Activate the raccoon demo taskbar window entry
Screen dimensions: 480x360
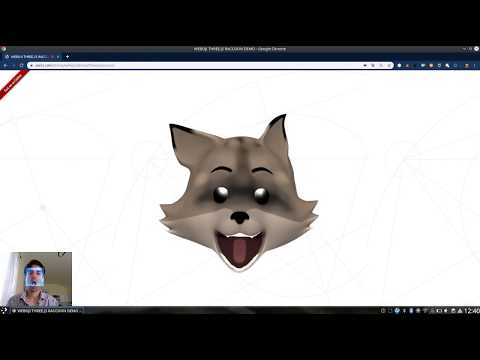tap(47, 311)
